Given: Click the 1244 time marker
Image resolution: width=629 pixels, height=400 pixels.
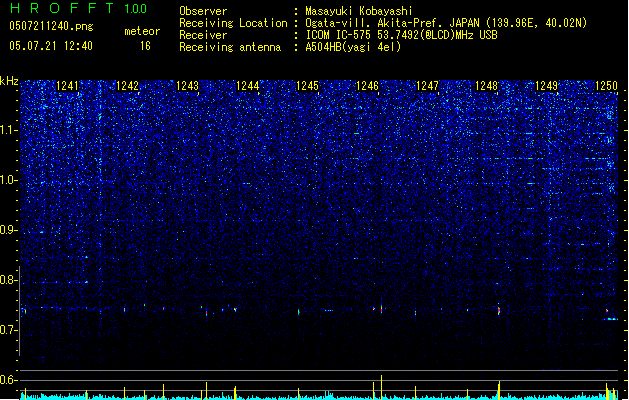Looking at the screenshot, I should tap(248, 86).
